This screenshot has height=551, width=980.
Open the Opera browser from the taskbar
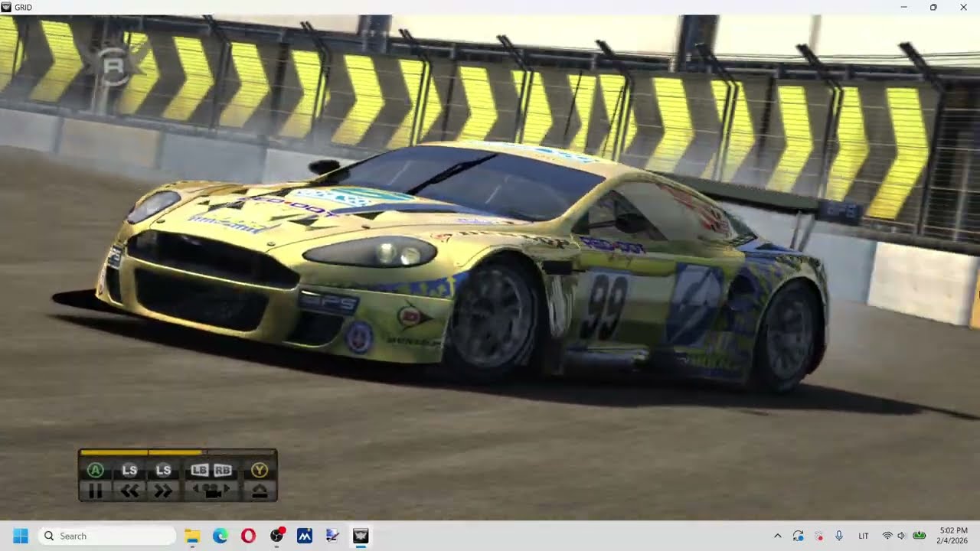click(x=248, y=536)
